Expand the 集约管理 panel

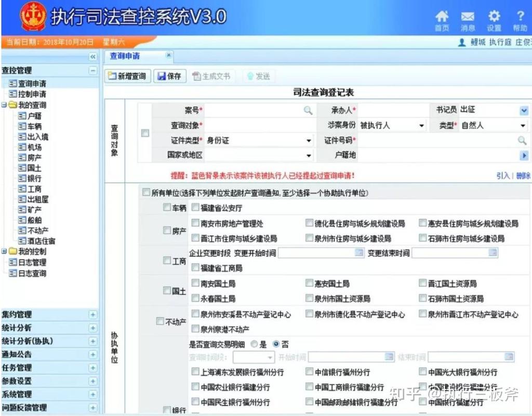[92, 315]
